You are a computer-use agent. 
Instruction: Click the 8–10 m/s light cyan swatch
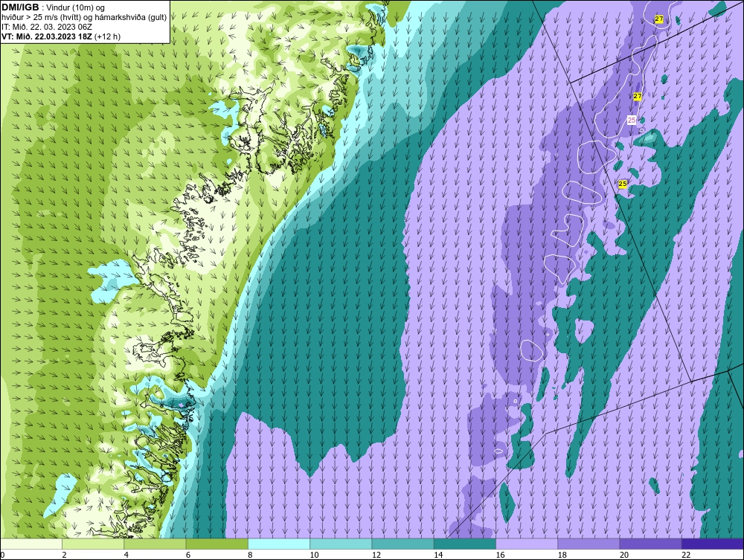click(279, 544)
